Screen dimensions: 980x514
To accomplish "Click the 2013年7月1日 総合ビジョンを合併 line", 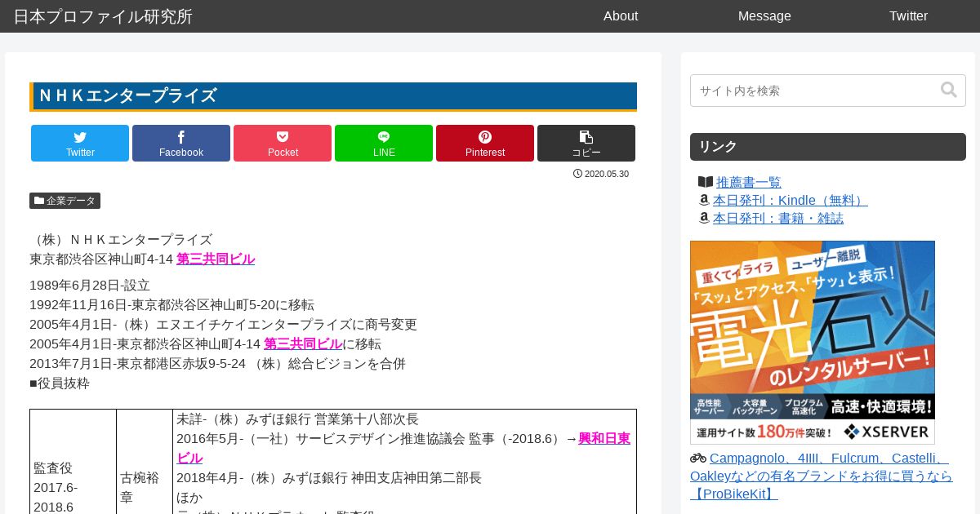I will click(217, 364).
